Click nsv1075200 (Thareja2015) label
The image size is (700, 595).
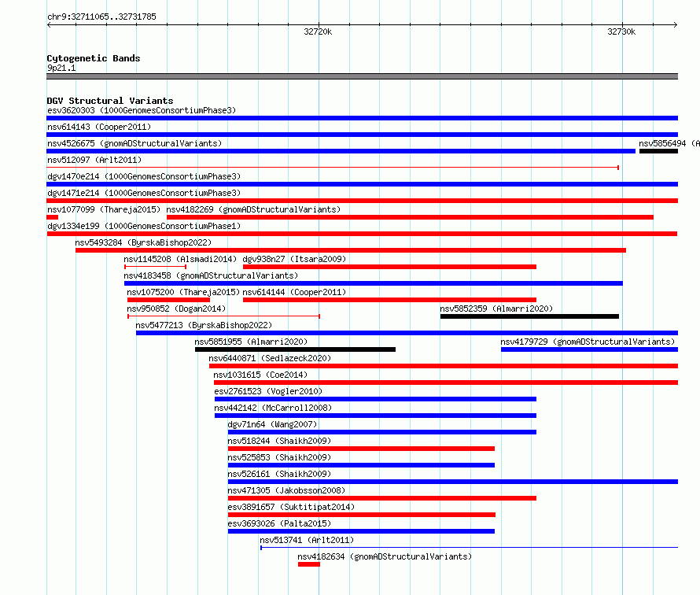[183, 292]
